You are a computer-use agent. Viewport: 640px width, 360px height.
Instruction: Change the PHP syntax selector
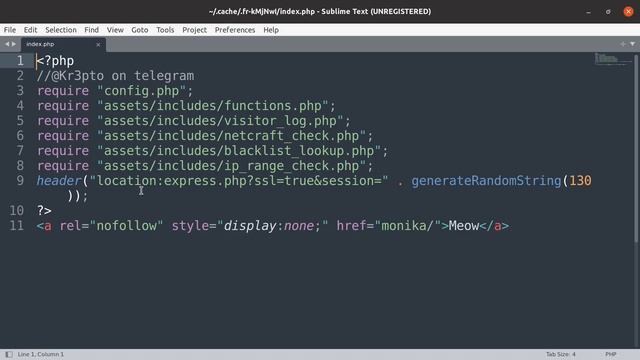point(611,354)
